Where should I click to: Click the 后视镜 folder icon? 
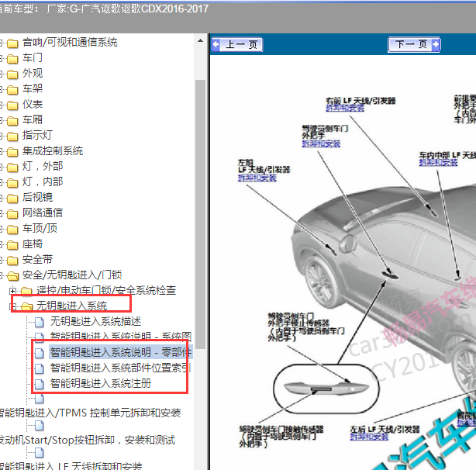[x=12, y=199]
